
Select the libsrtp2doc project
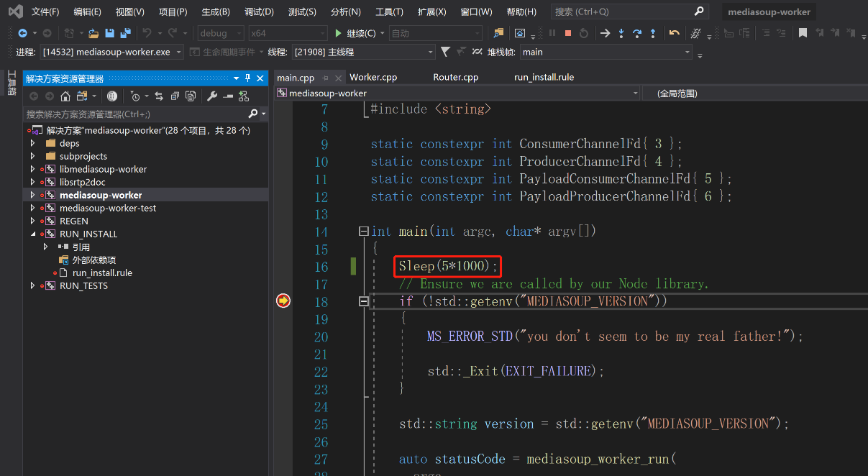[83, 182]
